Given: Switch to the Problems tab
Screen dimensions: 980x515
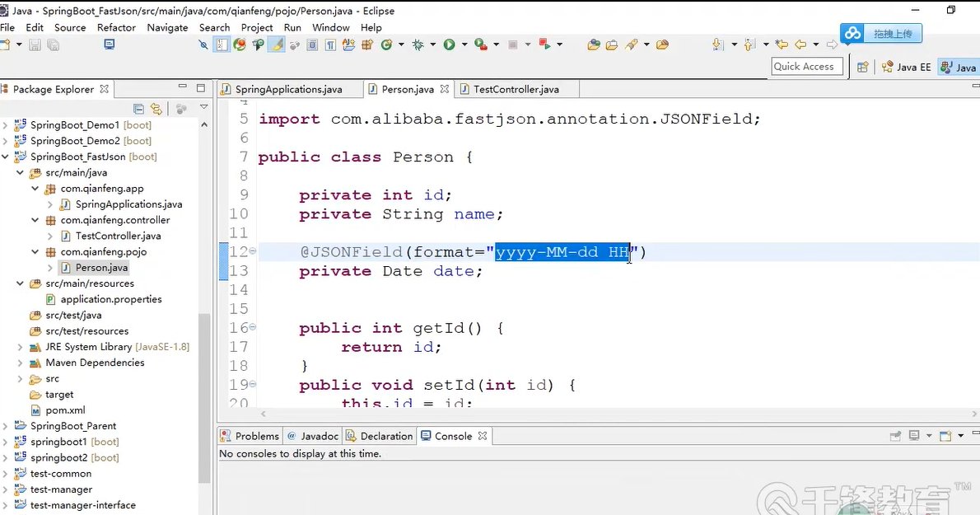Looking at the screenshot, I should click(x=250, y=436).
